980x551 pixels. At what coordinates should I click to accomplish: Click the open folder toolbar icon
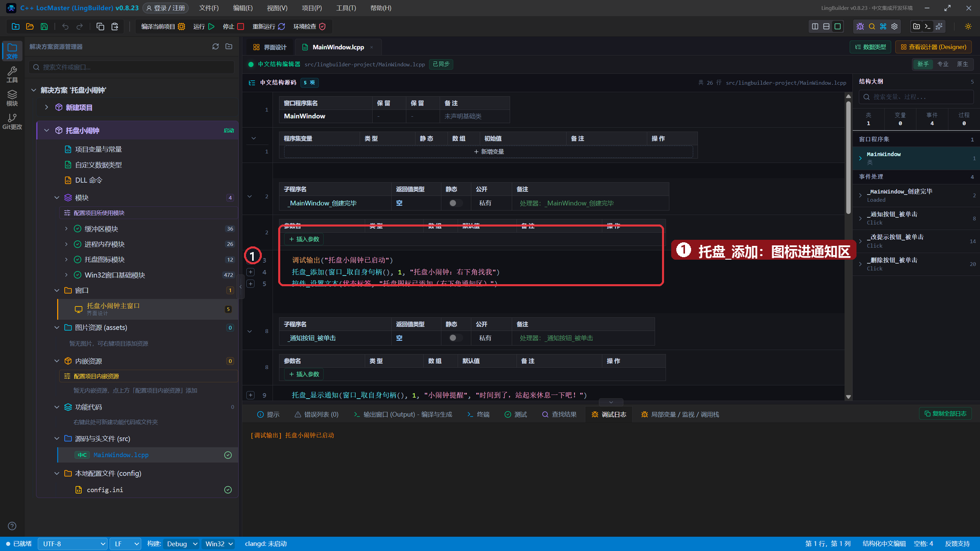pyautogui.click(x=30, y=27)
